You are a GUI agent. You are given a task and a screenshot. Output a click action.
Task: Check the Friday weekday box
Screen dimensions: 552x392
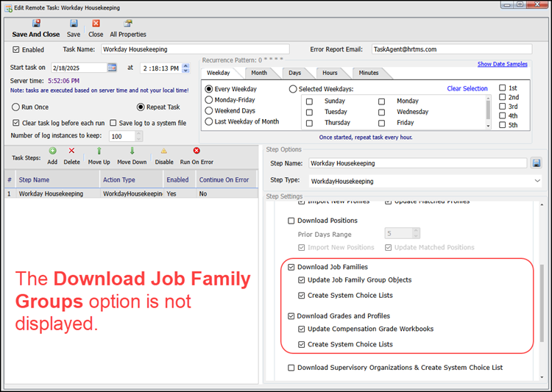click(381, 123)
